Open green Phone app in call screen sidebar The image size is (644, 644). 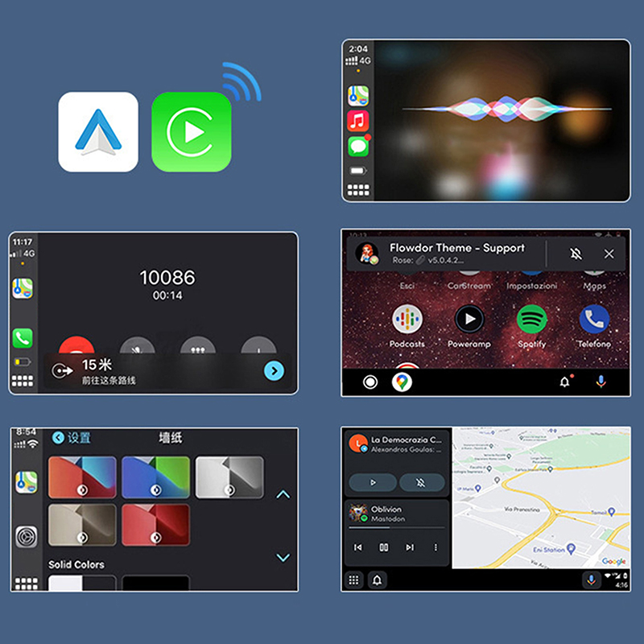(22, 337)
